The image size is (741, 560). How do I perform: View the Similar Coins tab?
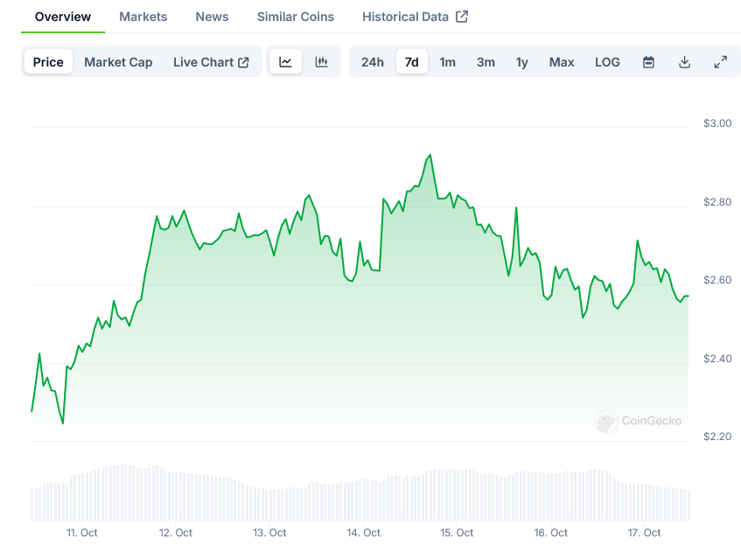(296, 17)
